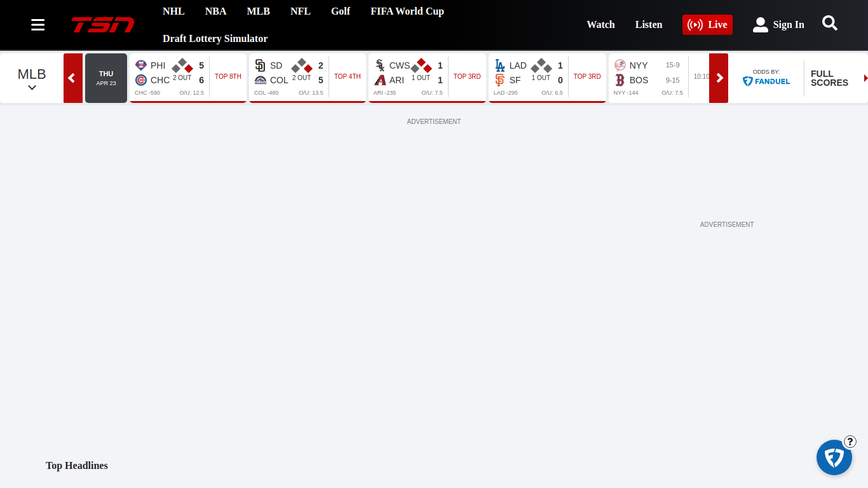Click the Watch link
Image resolution: width=868 pixels, height=488 pixels.
pyautogui.click(x=600, y=25)
